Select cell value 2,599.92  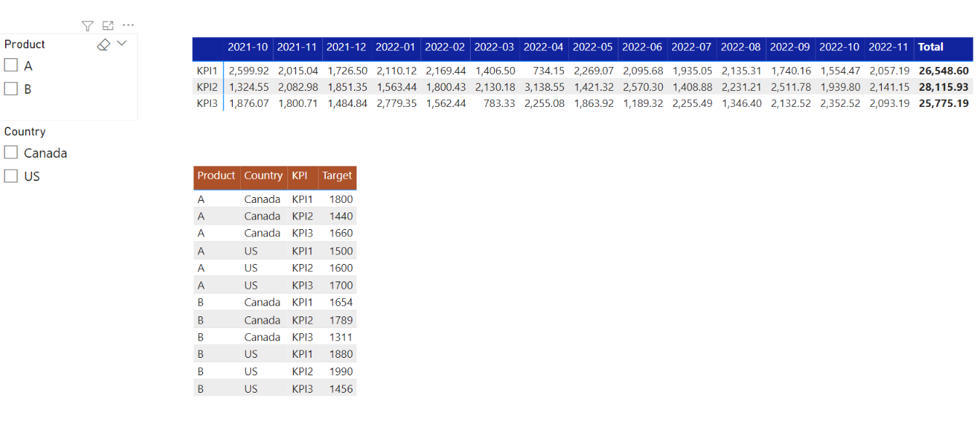[249, 71]
